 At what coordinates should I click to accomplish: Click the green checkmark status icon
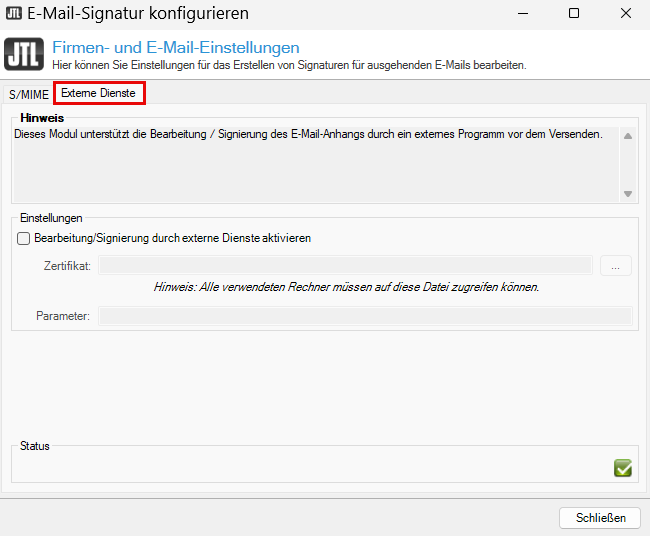(x=623, y=468)
